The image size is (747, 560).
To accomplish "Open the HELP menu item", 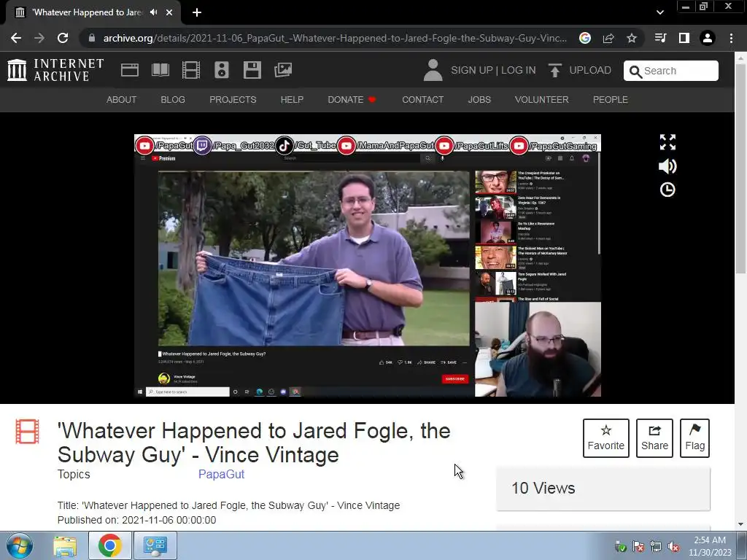I will pos(292,99).
